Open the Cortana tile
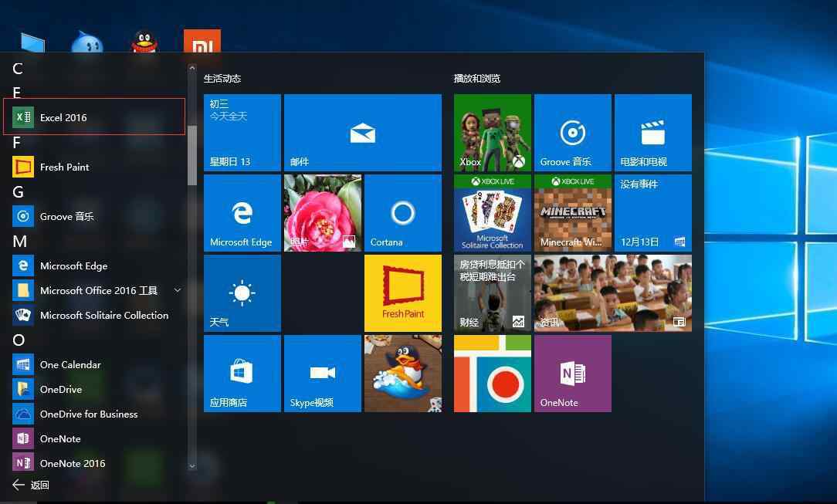The height and width of the screenshot is (504, 837). pyautogui.click(x=403, y=213)
